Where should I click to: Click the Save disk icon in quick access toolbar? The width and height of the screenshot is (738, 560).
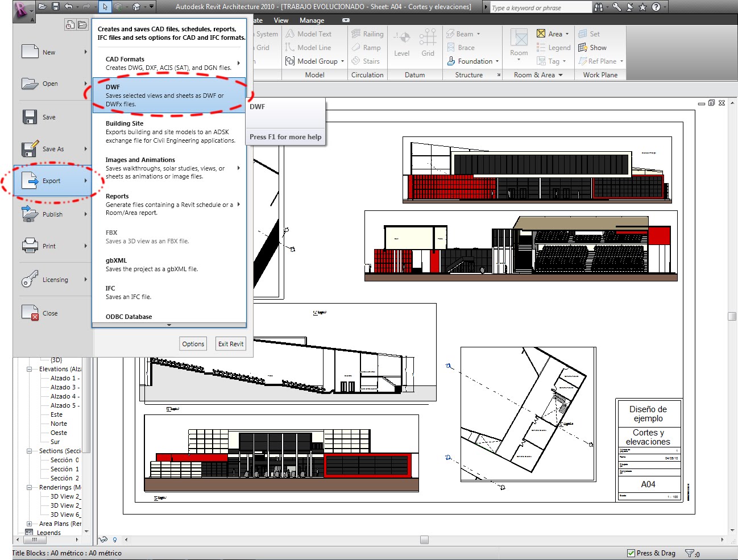pos(55,7)
